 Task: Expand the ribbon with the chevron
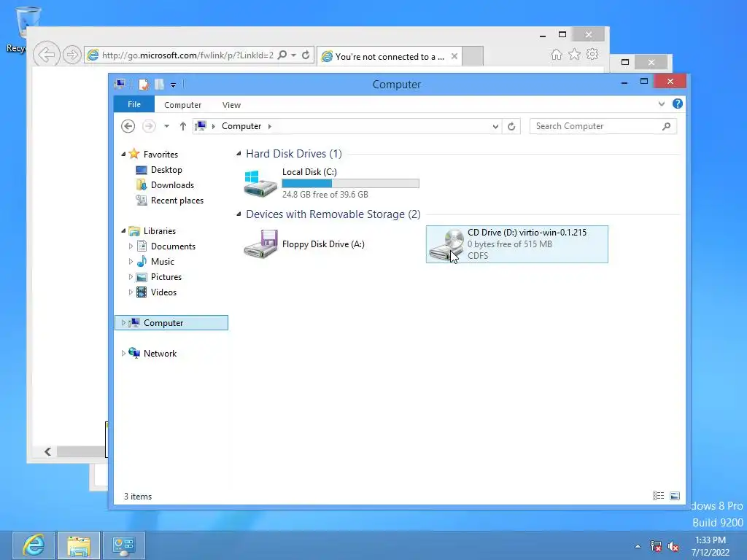coord(661,104)
